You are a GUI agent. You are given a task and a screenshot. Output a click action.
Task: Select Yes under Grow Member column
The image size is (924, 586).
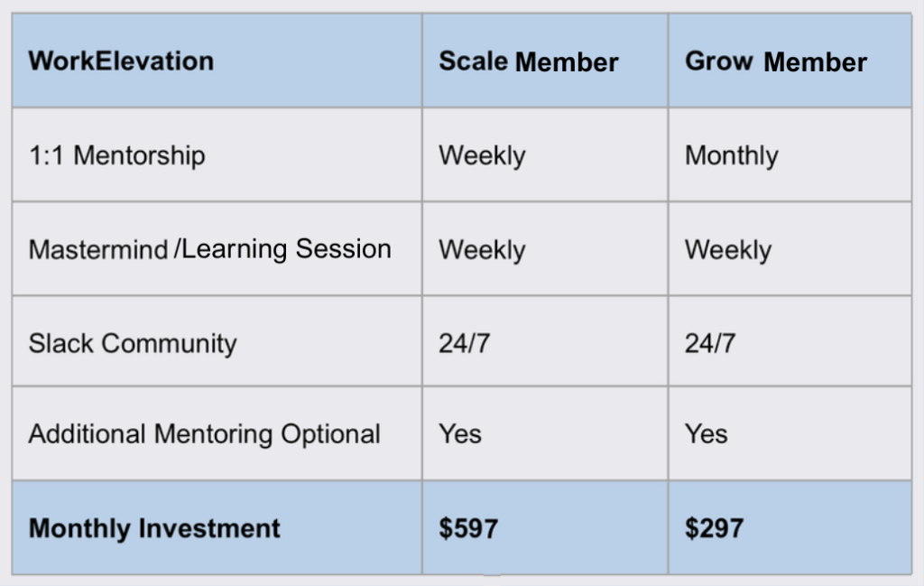(790, 433)
